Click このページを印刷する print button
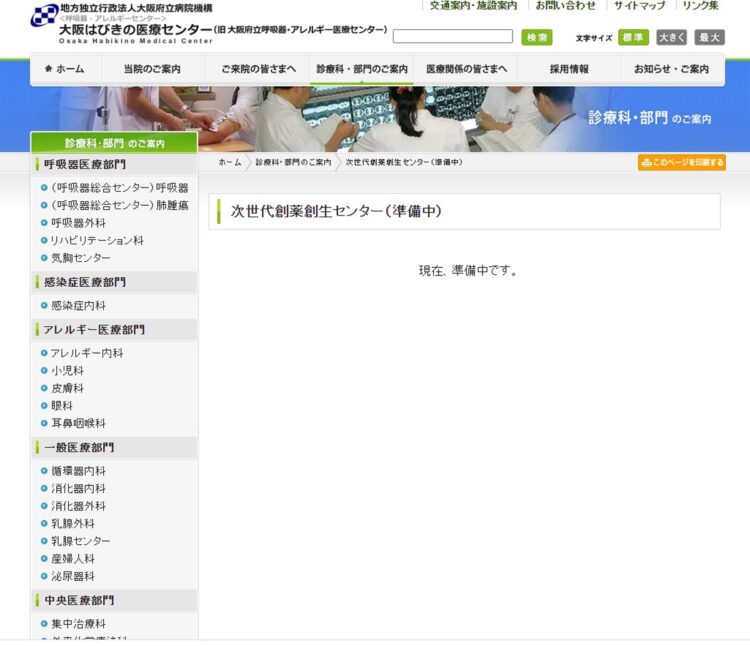The width and height of the screenshot is (750, 646). pyautogui.click(x=682, y=163)
